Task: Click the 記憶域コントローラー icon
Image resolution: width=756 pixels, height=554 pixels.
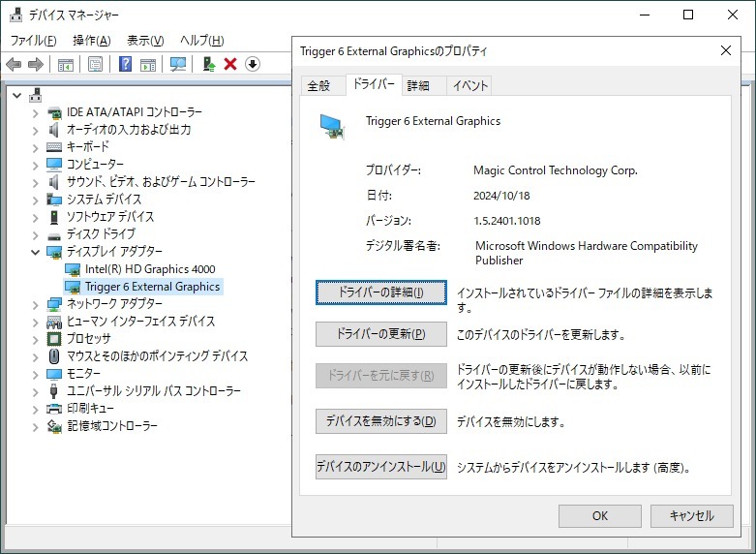Action: pyautogui.click(x=54, y=426)
